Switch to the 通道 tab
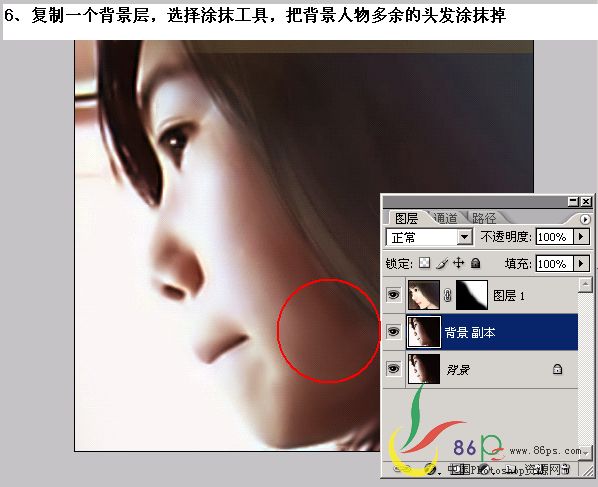This screenshot has height=487, width=598. (445, 218)
